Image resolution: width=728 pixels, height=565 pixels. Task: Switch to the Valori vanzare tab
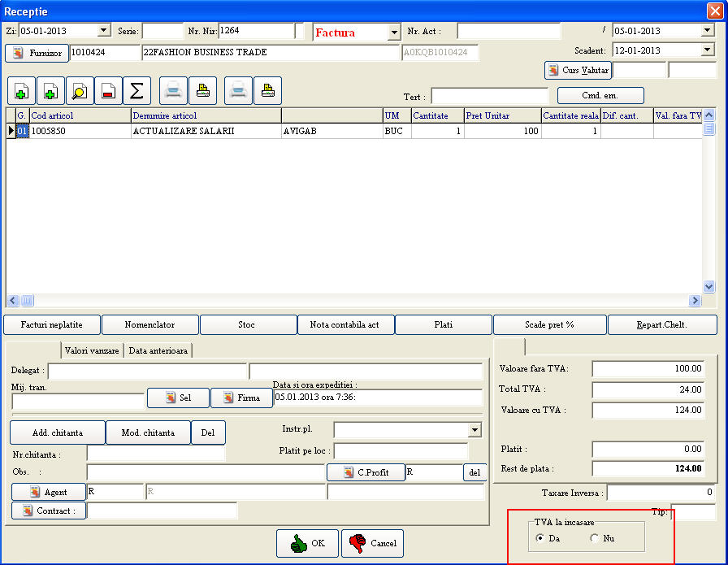pos(92,350)
